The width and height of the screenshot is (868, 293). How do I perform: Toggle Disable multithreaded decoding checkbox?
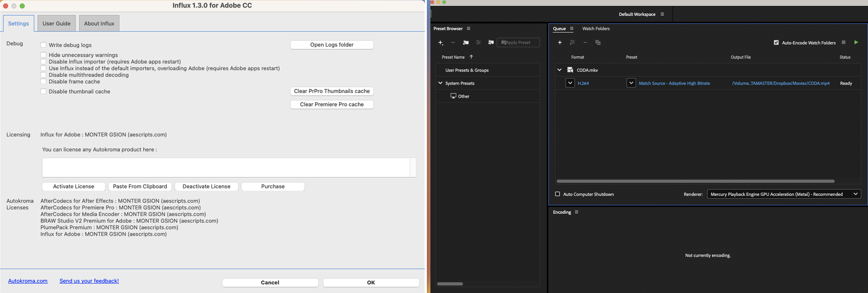[x=43, y=75]
